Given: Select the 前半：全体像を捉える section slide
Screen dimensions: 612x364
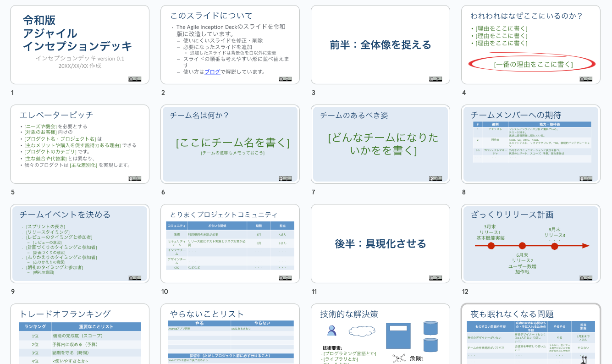Looking at the screenshot, I should pyautogui.click(x=380, y=44).
